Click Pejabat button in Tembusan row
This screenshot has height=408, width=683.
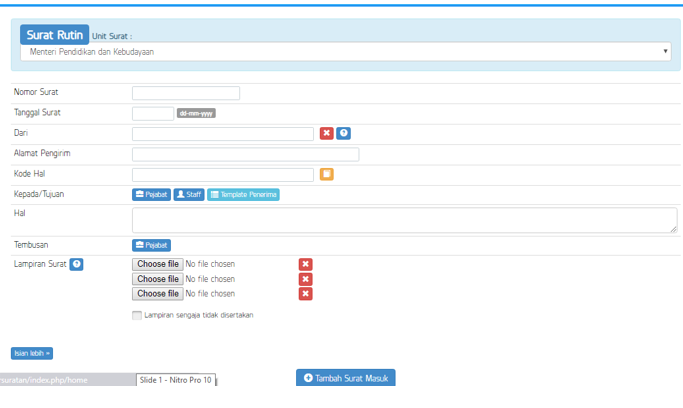[151, 244]
